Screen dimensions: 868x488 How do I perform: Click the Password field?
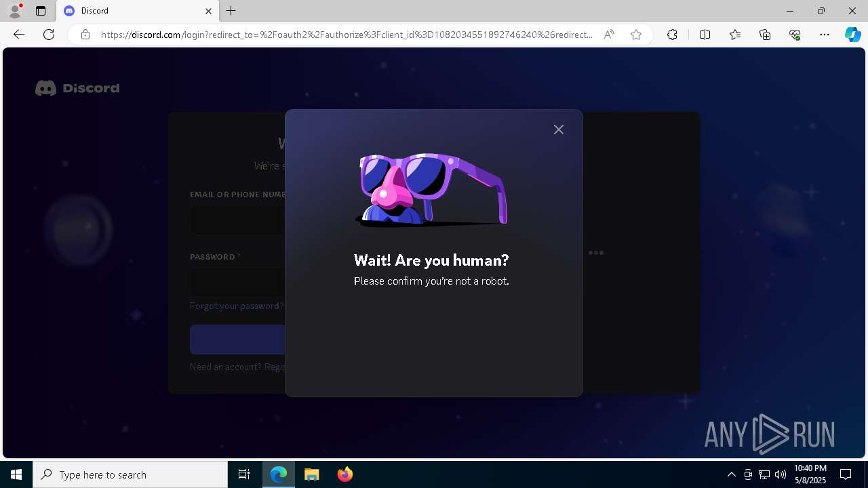(237, 282)
